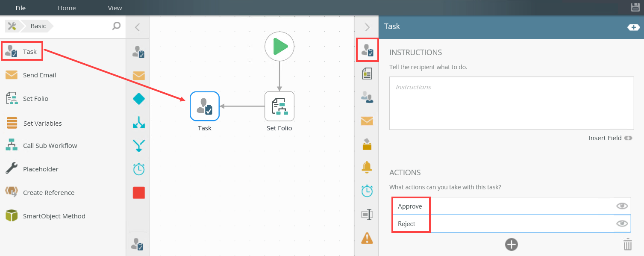Click the toolbox wrench breadcrumb icon
Viewport: 644px width, 256px height.
click(12, 26)
